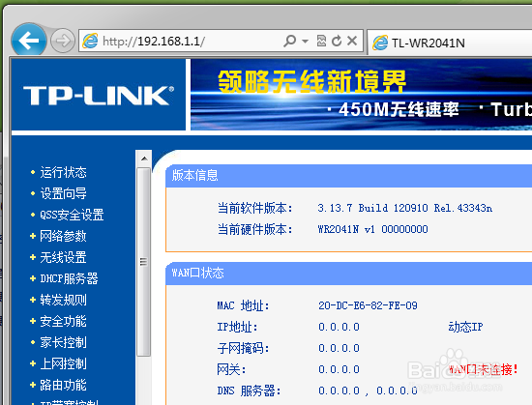Viewport: 532px width, 405px height.
Task: Click the compatibility view icon in address bar
Action: click(x=321, y=41)
